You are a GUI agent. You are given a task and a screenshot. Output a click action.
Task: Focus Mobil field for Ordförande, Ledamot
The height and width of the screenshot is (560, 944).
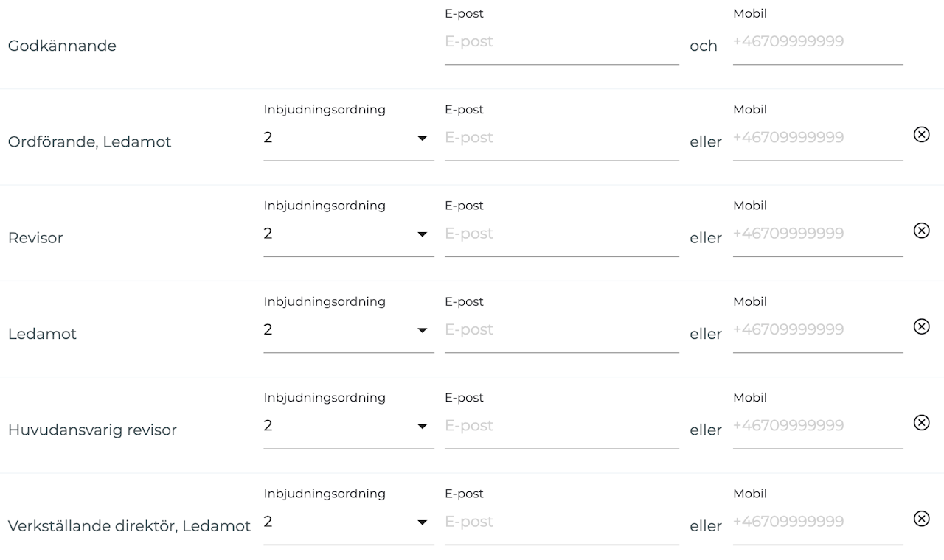tap(817, 138)
